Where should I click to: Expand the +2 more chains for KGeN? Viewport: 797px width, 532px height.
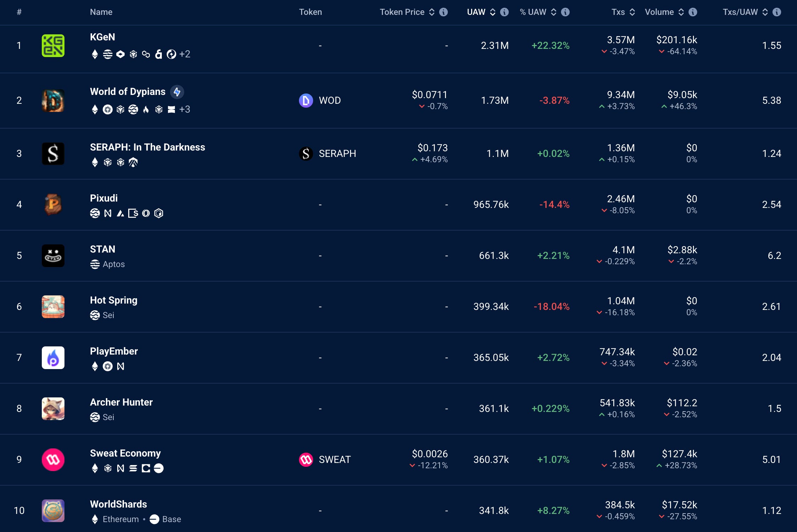tap(185, 54)
